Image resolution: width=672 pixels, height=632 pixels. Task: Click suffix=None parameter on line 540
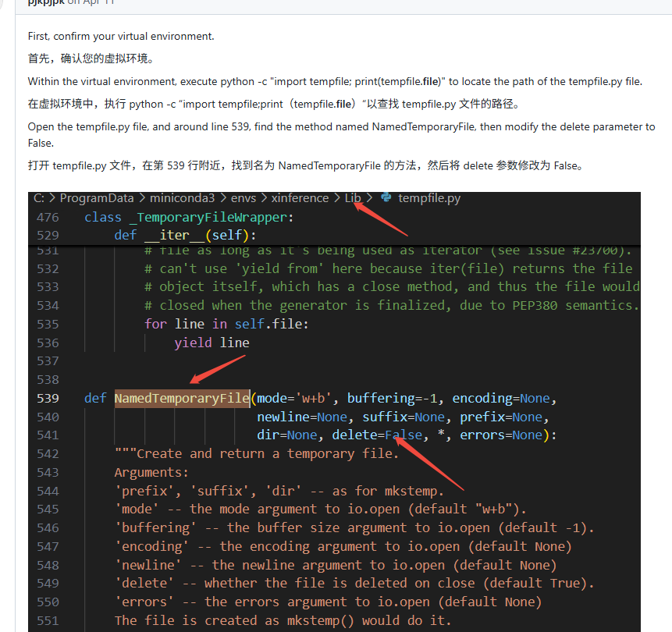pos(404,417)
